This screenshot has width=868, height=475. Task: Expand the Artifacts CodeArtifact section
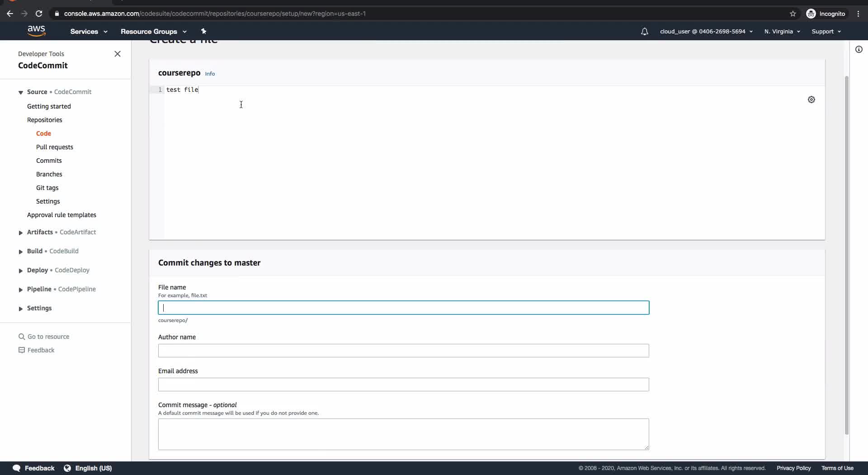point(20,233)
